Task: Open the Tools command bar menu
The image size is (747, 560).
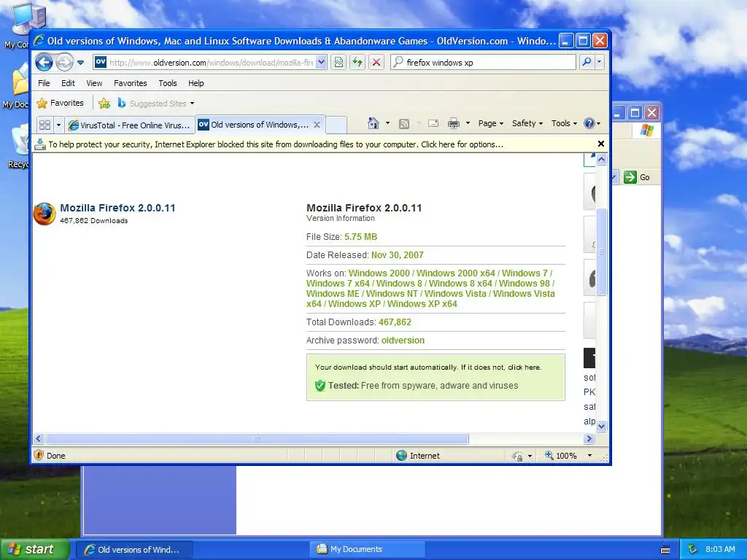Action: pyautogui.click(x=564, y=123)
